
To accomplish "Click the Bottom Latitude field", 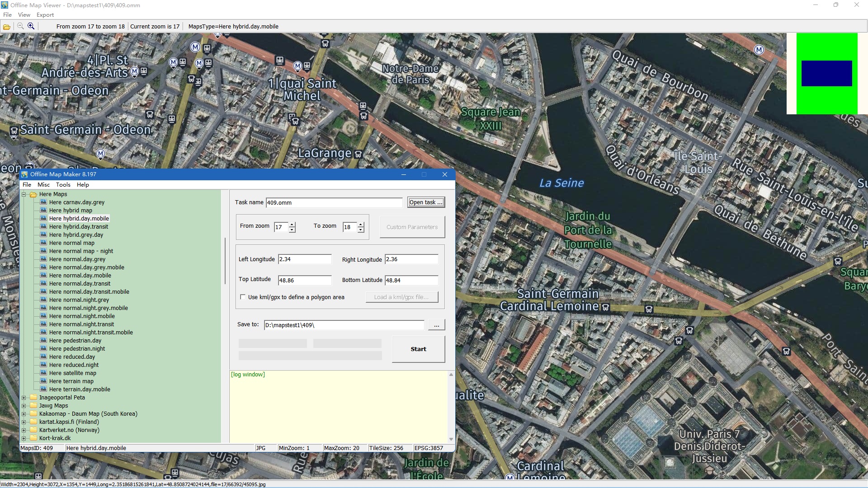I will 411,280.
